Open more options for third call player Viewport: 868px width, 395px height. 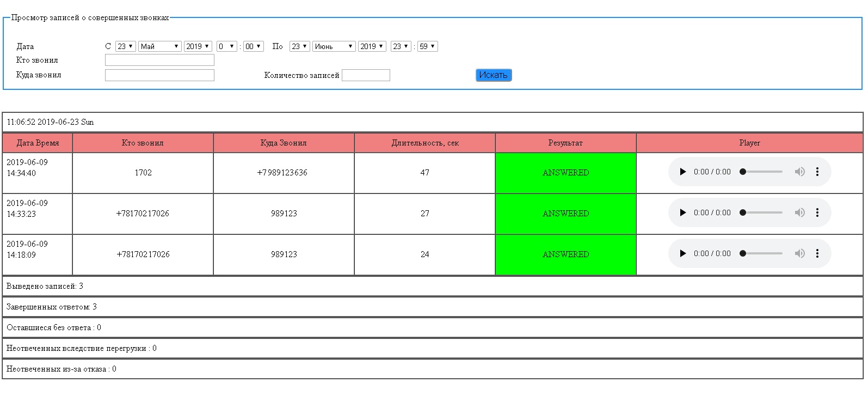pyautogui.click(x=817, y=254)
